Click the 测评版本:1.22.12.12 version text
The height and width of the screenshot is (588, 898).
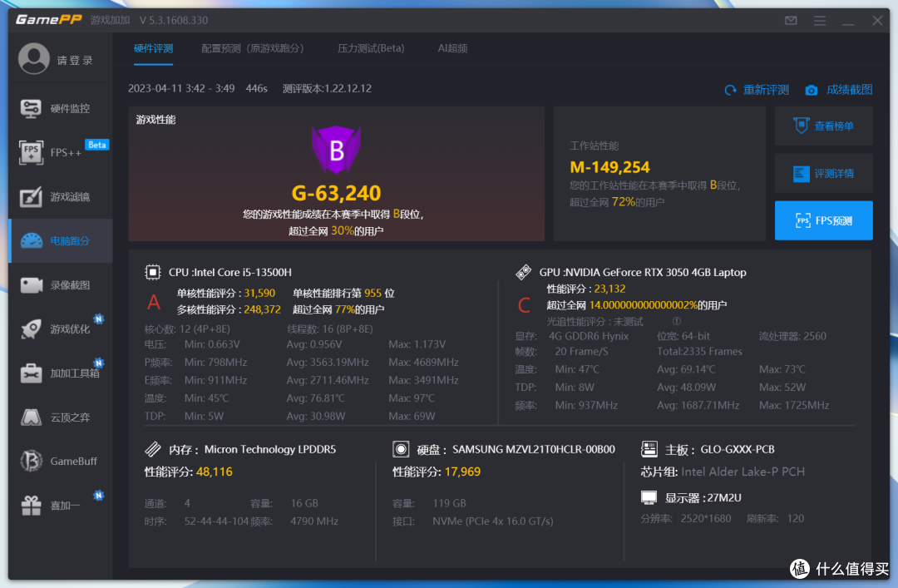327,88
